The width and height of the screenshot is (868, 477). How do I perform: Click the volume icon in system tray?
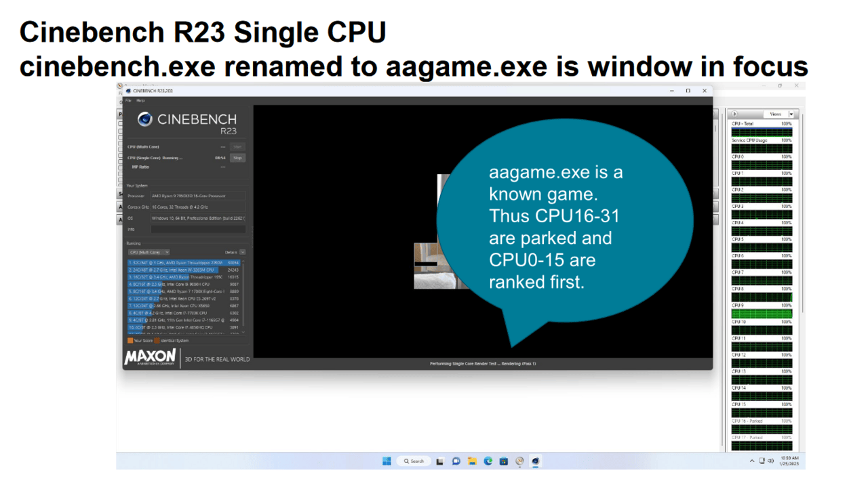click(772, 461)
